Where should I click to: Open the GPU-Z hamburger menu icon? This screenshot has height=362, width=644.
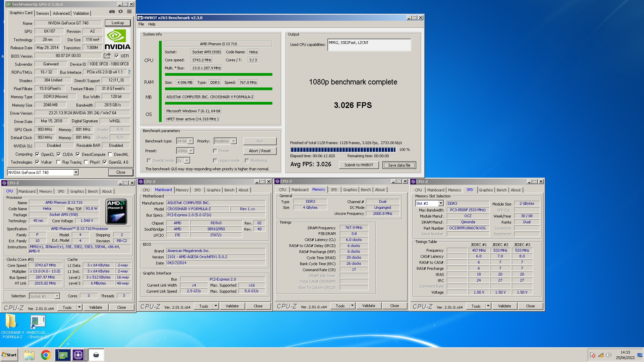pyautogui.click(x=129, y=12)
